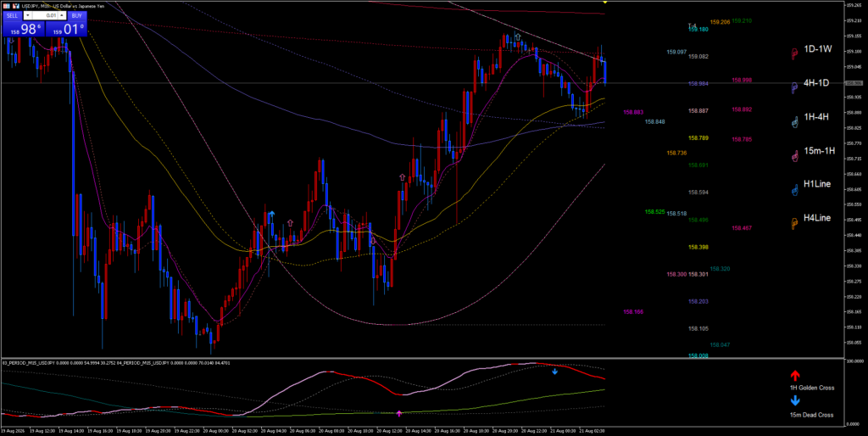Click the 1H Golden Cross legend text
This screenshot has height=436, width=868.
812,388
